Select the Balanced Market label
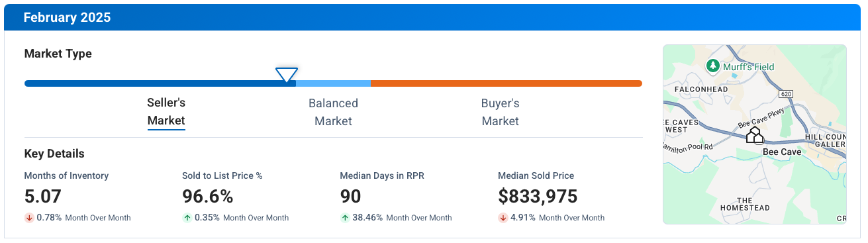Image resolution: width=868 pixels, height=243 pixels. [333, 112]
